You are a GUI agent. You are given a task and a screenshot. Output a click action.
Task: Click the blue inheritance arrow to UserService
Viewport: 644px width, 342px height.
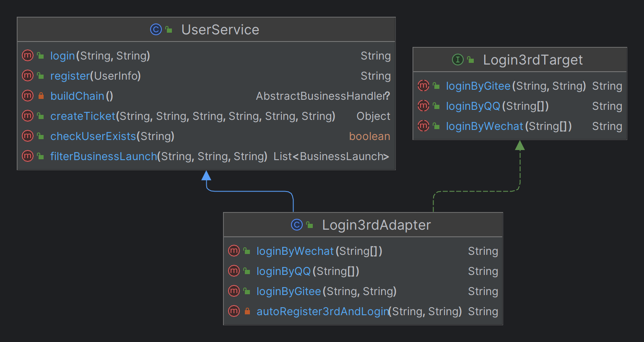point(250,191)
